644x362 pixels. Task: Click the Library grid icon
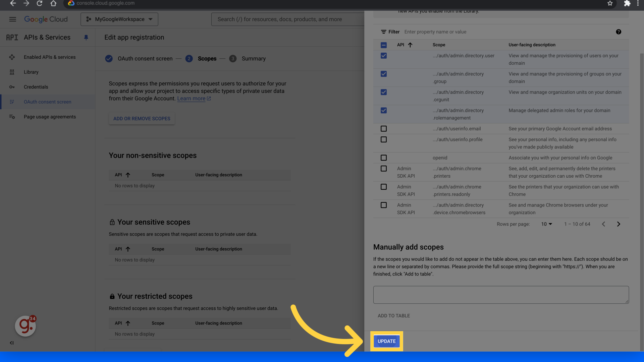tap(12, 72)
